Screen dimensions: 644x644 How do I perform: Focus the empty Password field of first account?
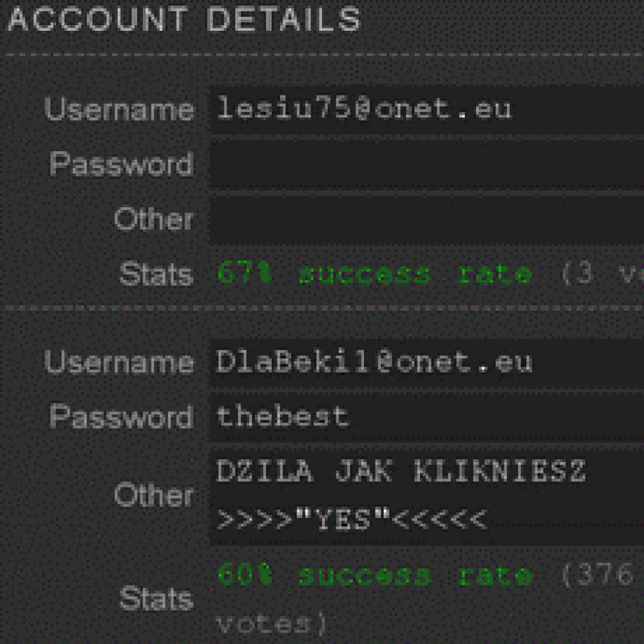pyautogui.click(x=427, y=165)
